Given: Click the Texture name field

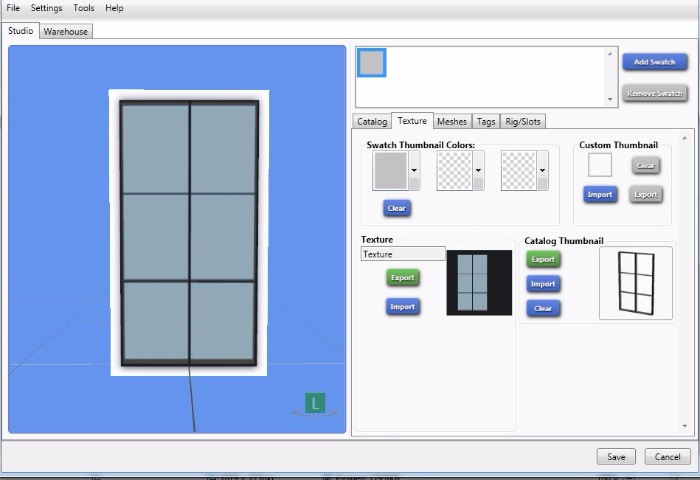Looking at the screenshot, I should click(403, 254).
